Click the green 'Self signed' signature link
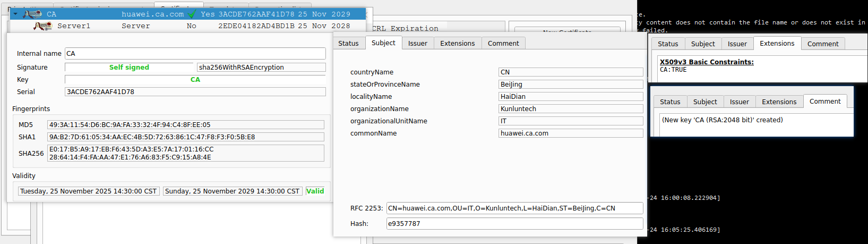Image resolution: width=868 pixels, height=244 pixels. click(x=129, y=68)
